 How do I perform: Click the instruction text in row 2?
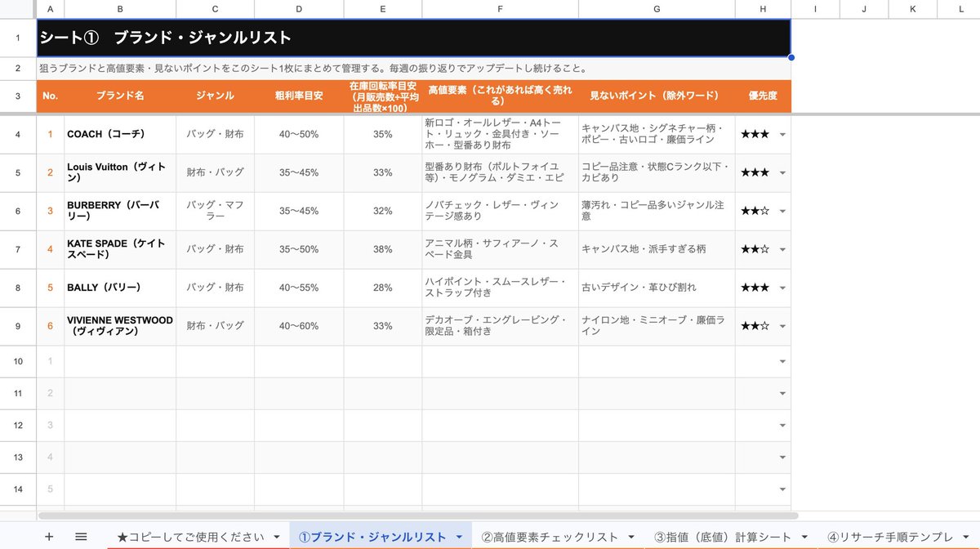(313, 69)
